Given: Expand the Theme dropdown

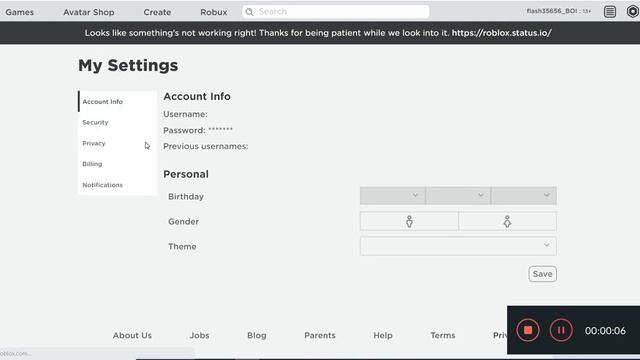Looking at the screenshot, I should 458,246.
